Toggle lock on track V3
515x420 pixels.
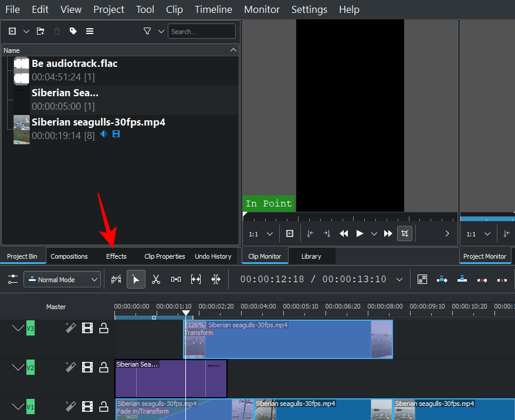point(104,328)
